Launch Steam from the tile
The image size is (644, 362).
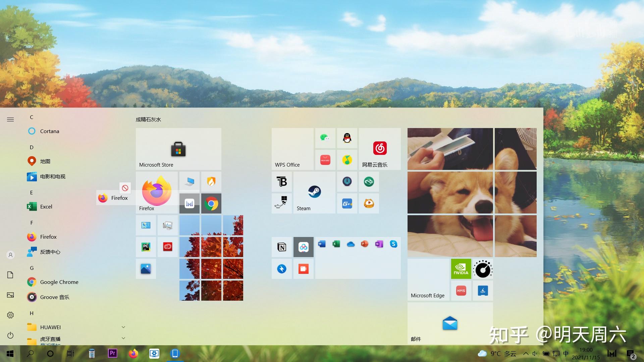[x=314, y=192]
